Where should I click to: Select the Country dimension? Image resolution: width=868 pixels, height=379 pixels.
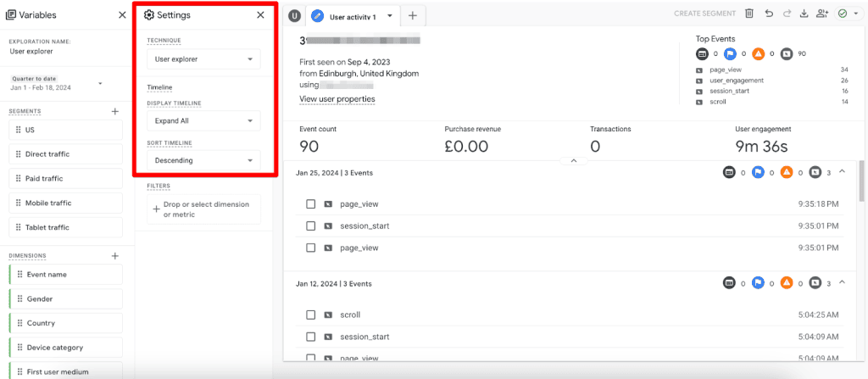pyautogui.click(x=66, y=323)
